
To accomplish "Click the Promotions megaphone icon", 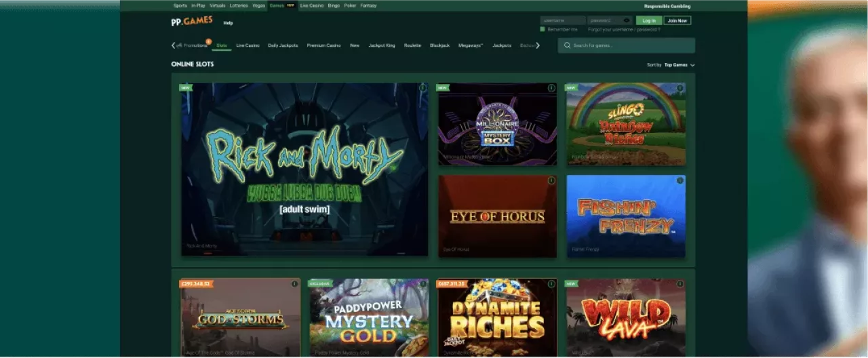I will pyautogui.click(x=179, y=45).
